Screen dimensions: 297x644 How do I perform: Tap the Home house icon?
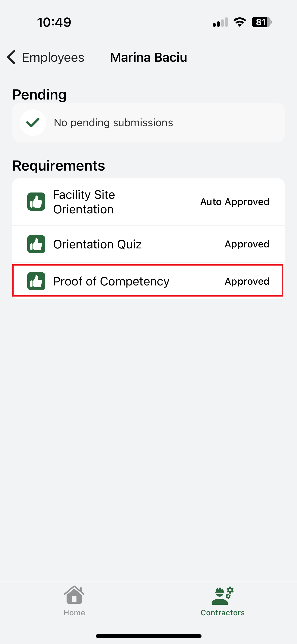(x=74, y=595)
